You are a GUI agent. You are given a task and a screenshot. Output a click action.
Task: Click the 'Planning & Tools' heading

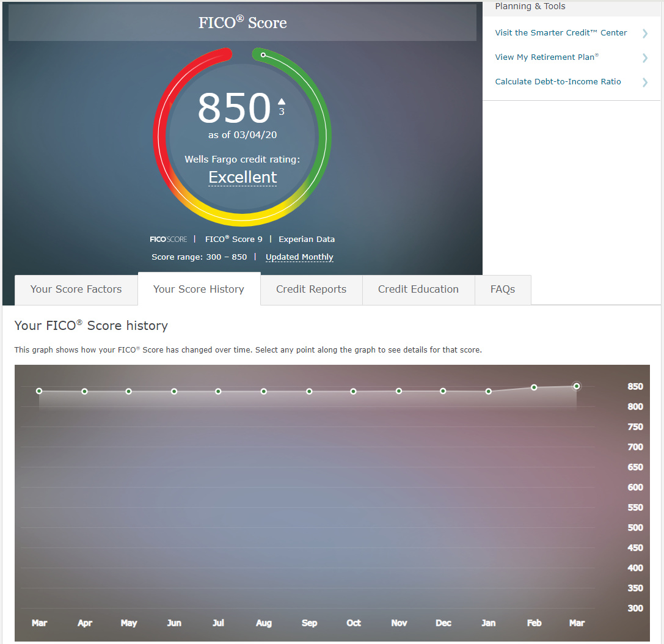pos(530,6)
